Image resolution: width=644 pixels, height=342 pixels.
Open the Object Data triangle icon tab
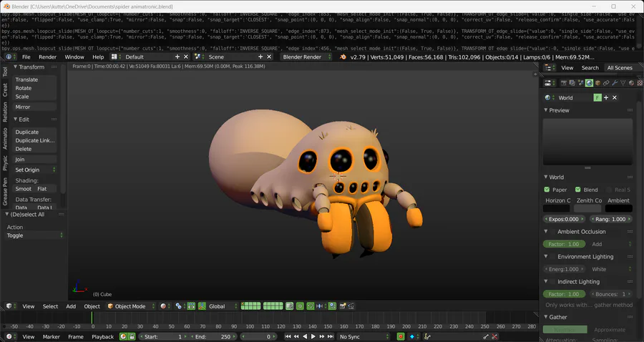pos(623,83)
